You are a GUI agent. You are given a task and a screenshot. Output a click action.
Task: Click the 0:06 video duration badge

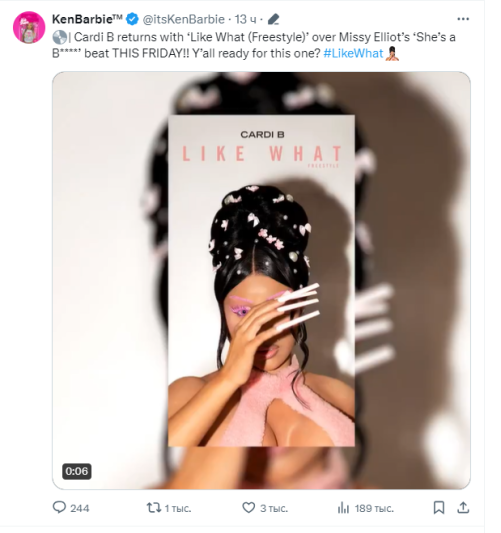click(76, 471)
